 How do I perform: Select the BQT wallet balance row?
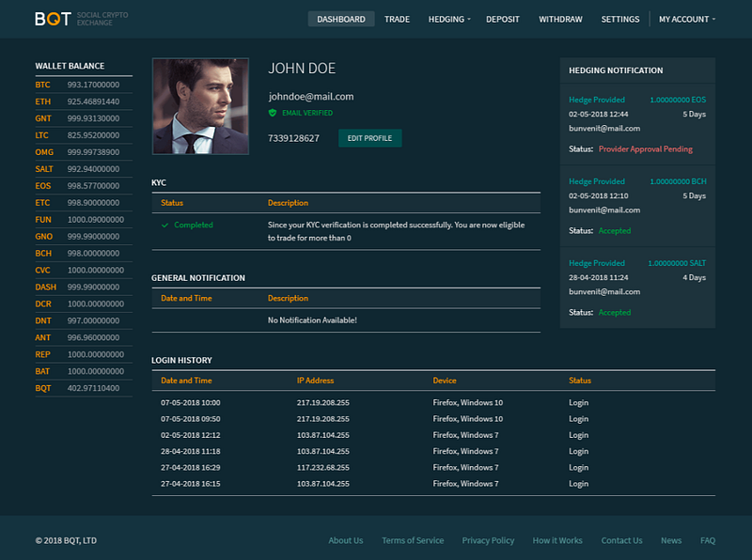[x=84, y=388]
